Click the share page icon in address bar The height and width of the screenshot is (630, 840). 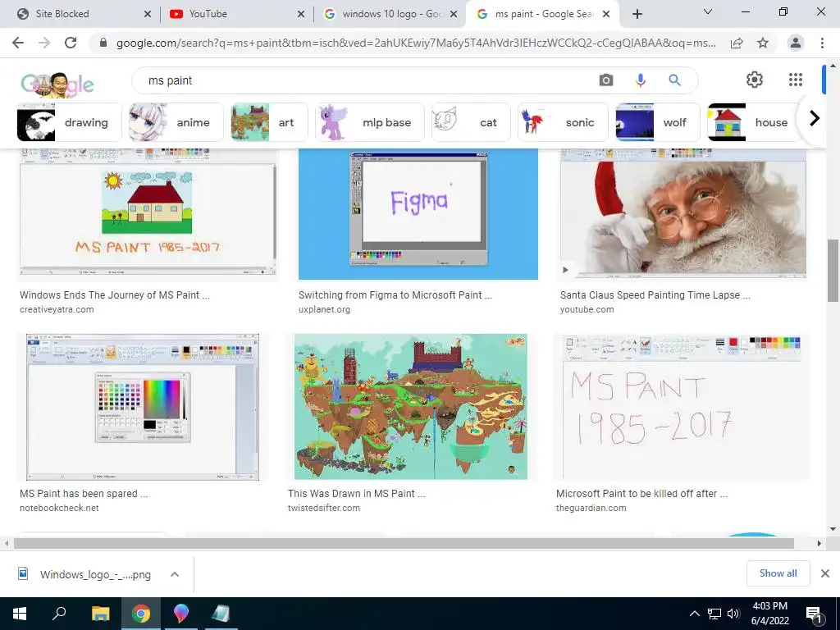[x=737, y=43]
